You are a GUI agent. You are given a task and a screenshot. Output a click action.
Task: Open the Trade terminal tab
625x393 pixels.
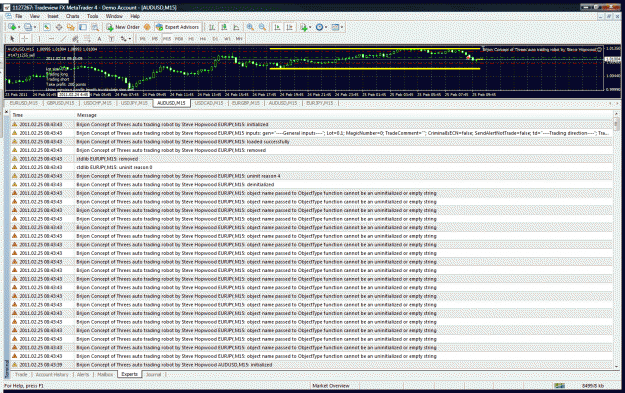[x=21, y=374]
